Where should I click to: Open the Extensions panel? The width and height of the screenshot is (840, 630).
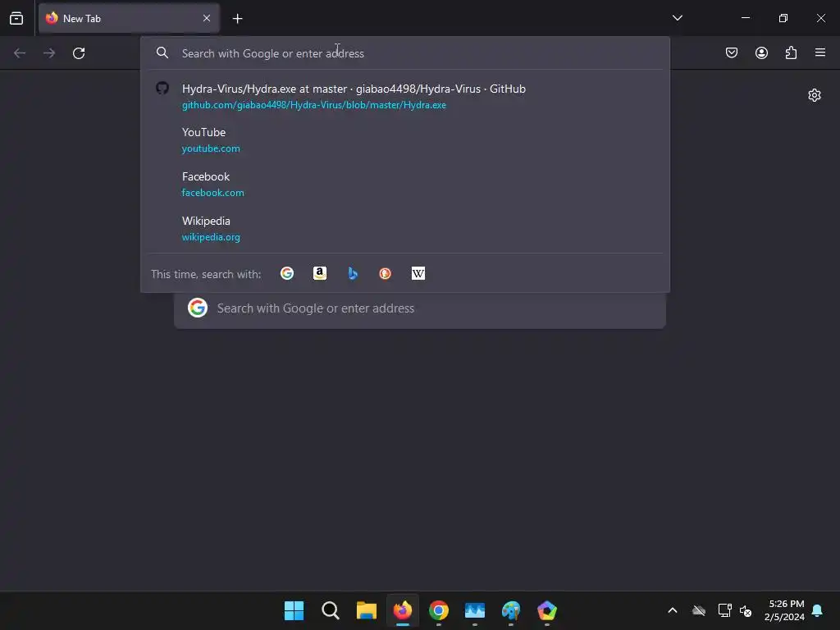click(791, 52)
